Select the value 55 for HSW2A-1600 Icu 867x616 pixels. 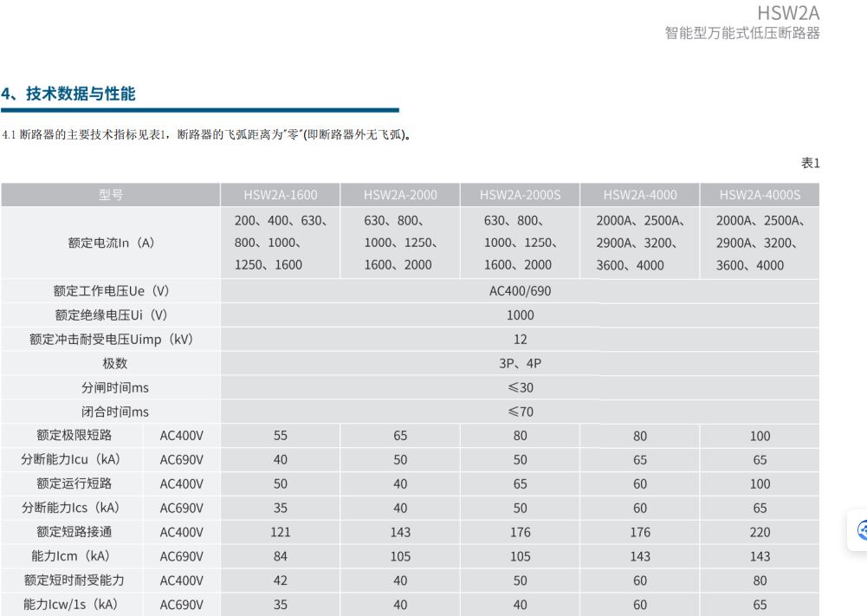(x=281, y=436)
